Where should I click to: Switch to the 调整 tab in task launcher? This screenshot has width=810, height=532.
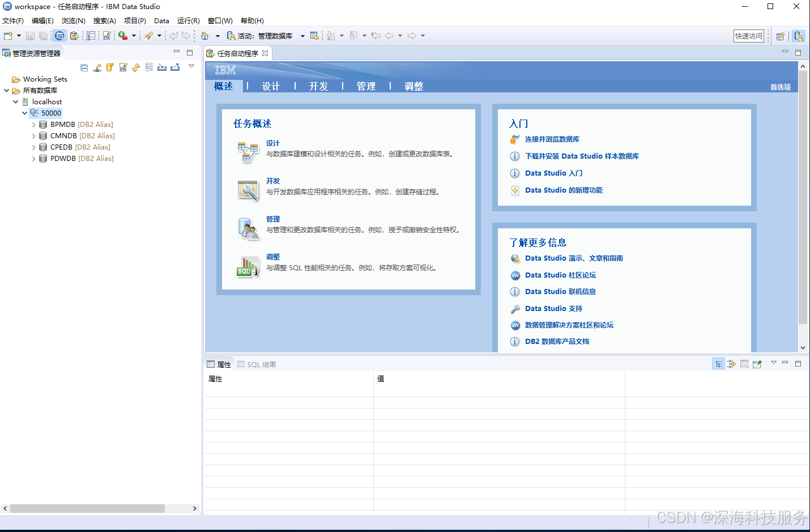pyautogui.click(x=413, y=86)
